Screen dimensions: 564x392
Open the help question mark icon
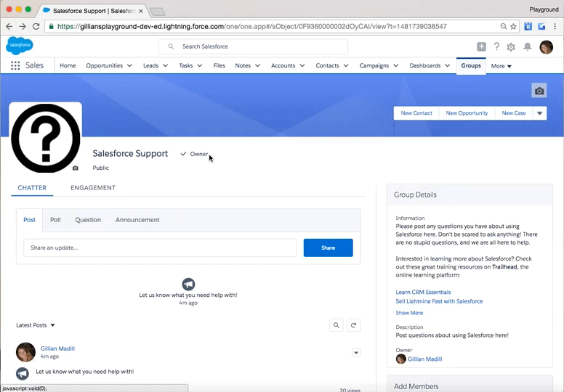pyautogui.click(x=496, y=46)
